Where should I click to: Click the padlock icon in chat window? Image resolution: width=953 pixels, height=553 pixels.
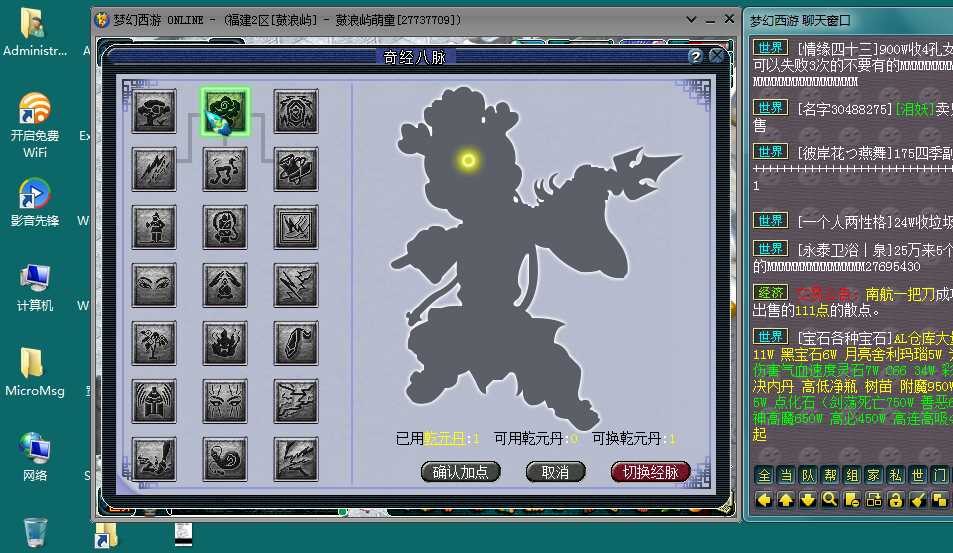tap(896, 500)
